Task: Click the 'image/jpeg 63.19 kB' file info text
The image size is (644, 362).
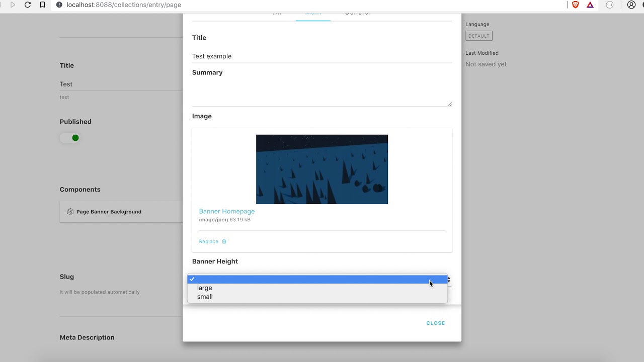Action: (224, 220)
